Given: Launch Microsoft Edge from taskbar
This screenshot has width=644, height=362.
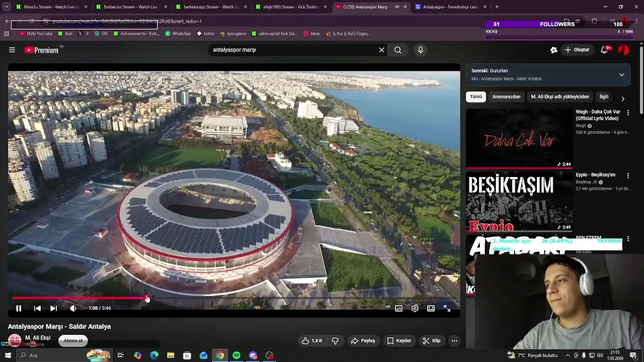Looking at the screenshot, I should [154, 355].
